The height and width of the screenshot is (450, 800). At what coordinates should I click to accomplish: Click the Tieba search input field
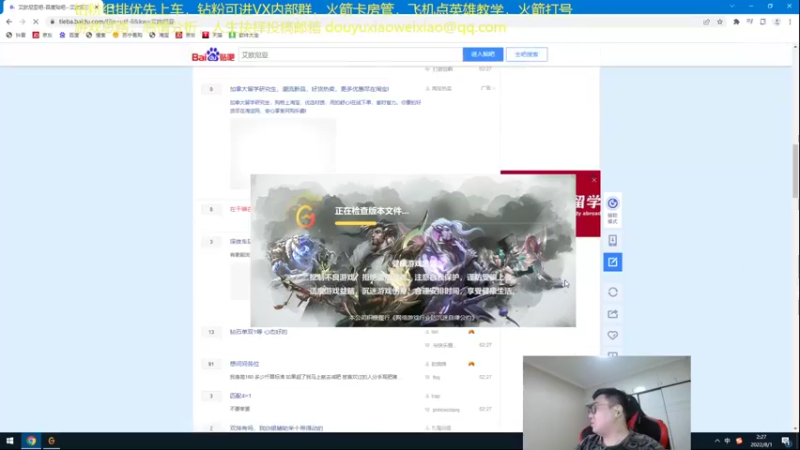351,55
